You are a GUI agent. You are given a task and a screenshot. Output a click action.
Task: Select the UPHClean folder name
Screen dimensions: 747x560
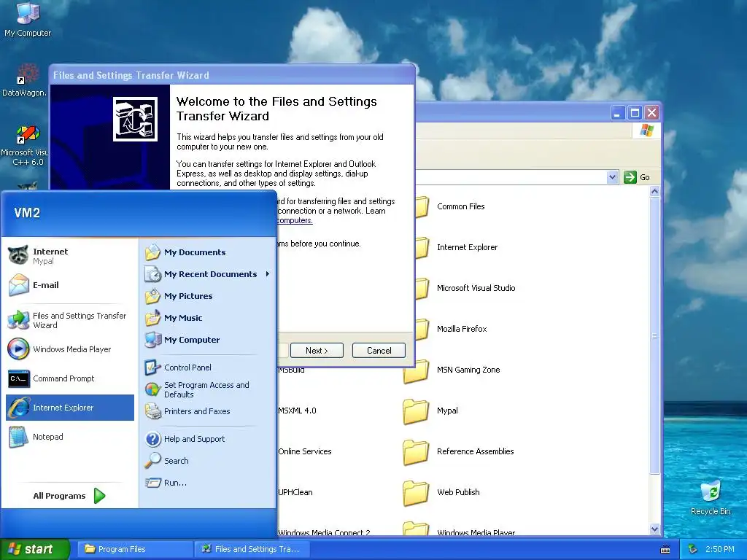click(x=295, y=492)
